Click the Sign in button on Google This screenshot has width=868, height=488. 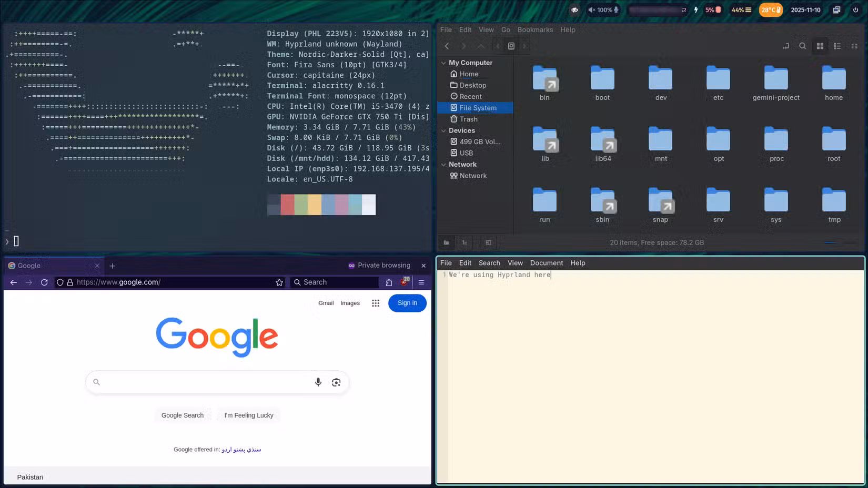(407, 303)
